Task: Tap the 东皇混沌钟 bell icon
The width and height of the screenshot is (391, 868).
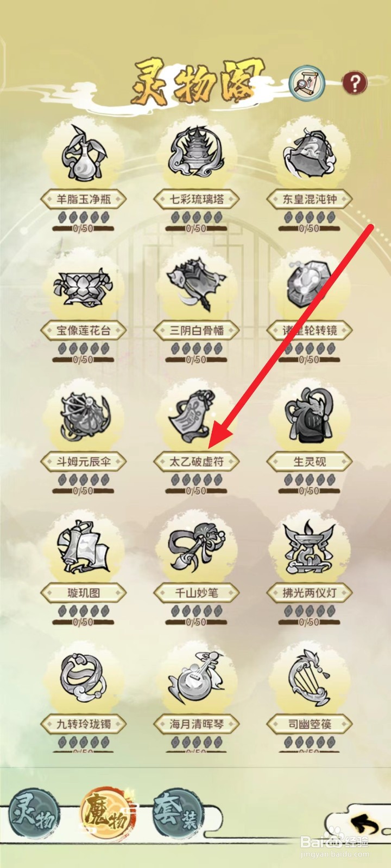Action: pyautogui.click(x=309, y=154)
